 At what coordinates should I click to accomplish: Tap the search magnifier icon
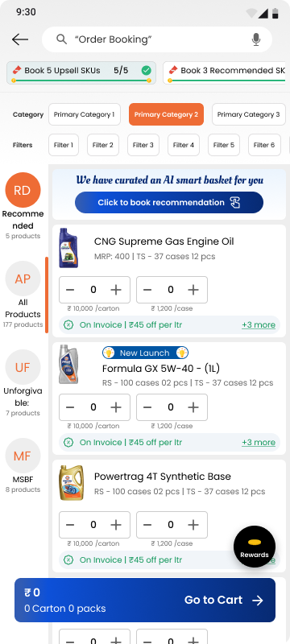(x=61, y=39)
